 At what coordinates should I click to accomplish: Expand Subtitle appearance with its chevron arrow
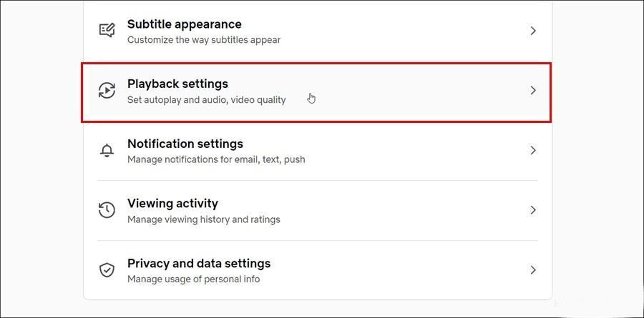coord(533,31)
